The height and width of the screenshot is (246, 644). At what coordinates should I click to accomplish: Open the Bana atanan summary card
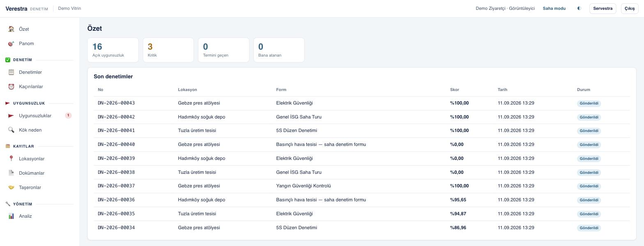(x=279, y=50)
